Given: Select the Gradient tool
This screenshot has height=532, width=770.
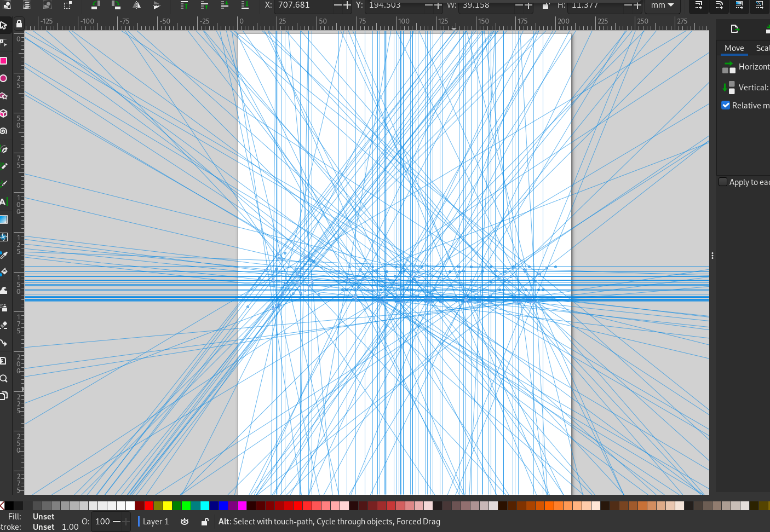Looking at the screenshot, I should point(4,219).
